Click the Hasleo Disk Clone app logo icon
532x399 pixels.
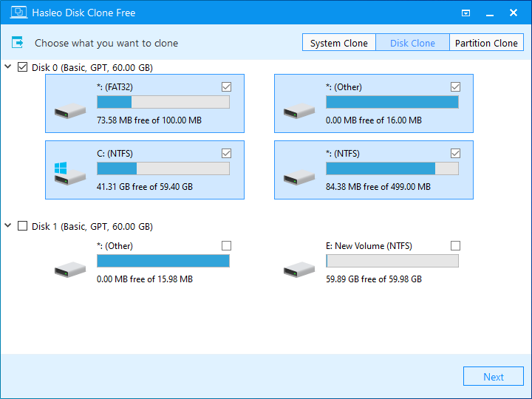18,13
